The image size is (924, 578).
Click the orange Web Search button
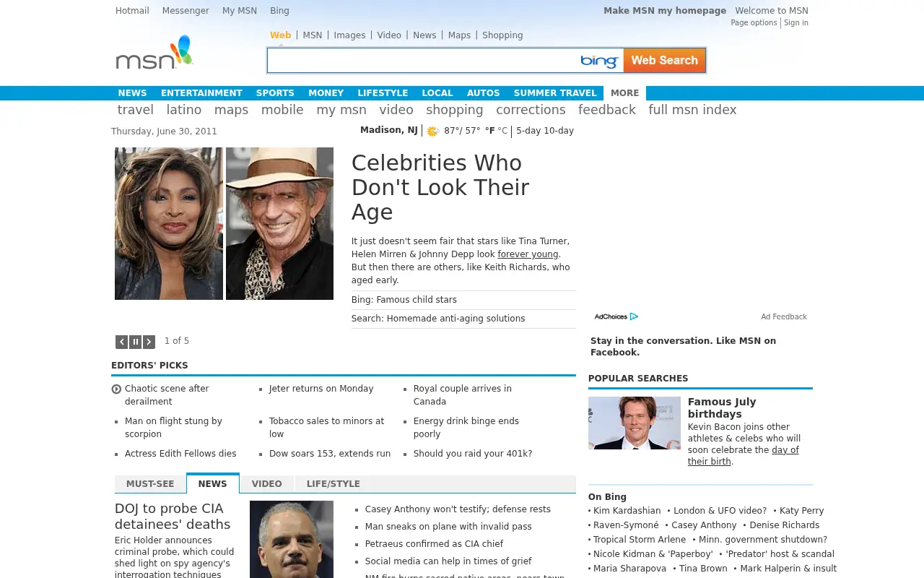click(x=664, y=61)
